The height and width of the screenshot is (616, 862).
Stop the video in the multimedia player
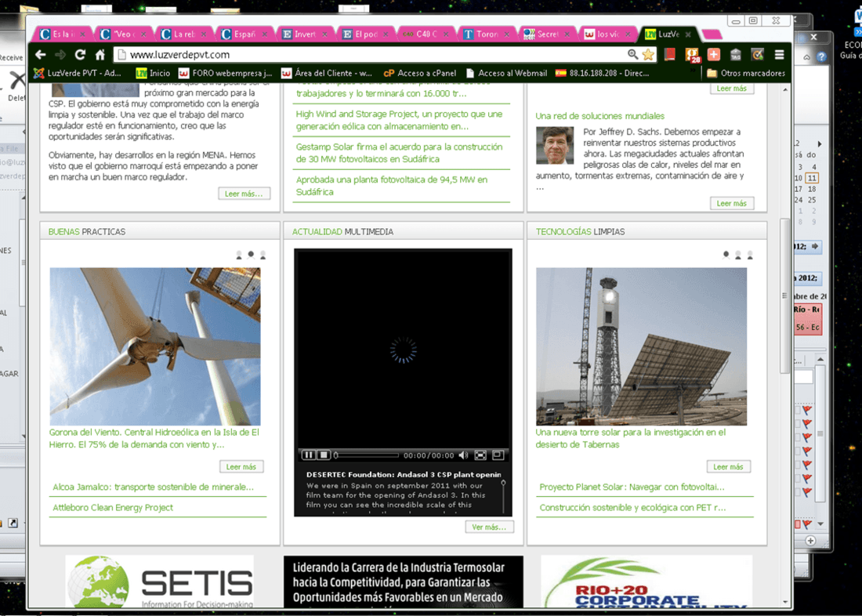[x=323, y=455]
